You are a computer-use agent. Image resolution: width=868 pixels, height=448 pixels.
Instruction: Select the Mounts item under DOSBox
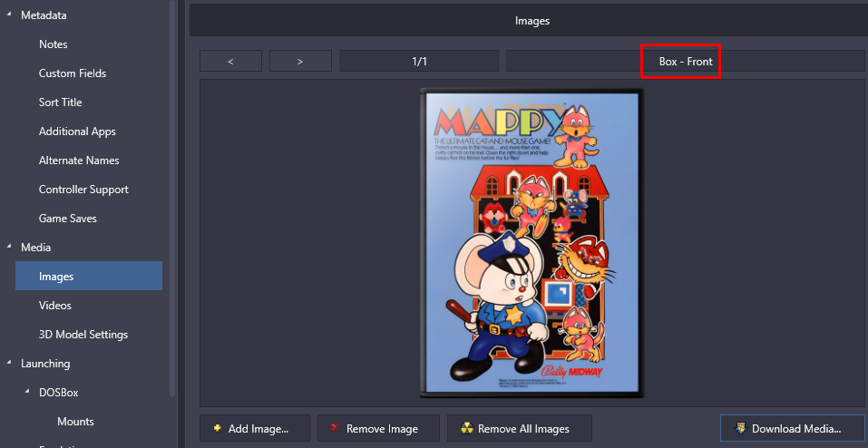pos(75,422)
